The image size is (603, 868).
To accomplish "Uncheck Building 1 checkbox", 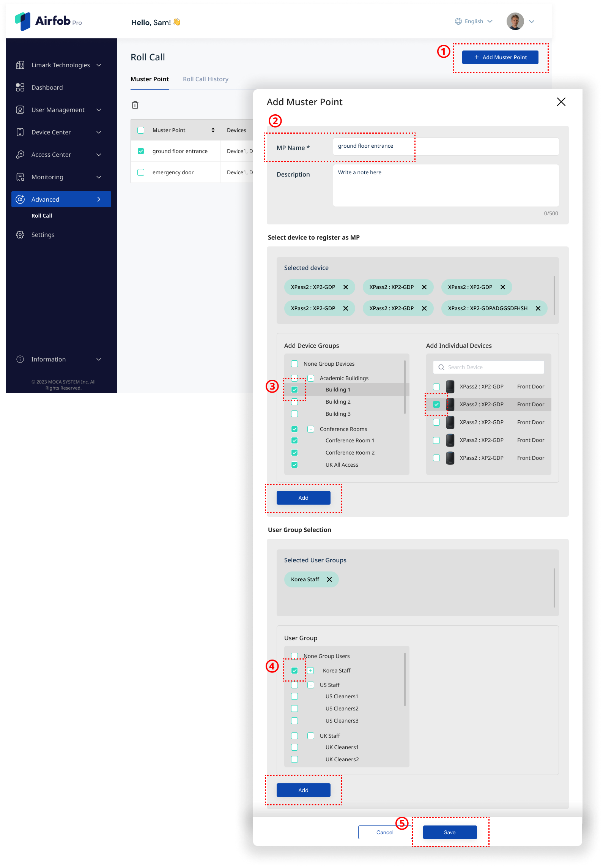I will 294,390.
